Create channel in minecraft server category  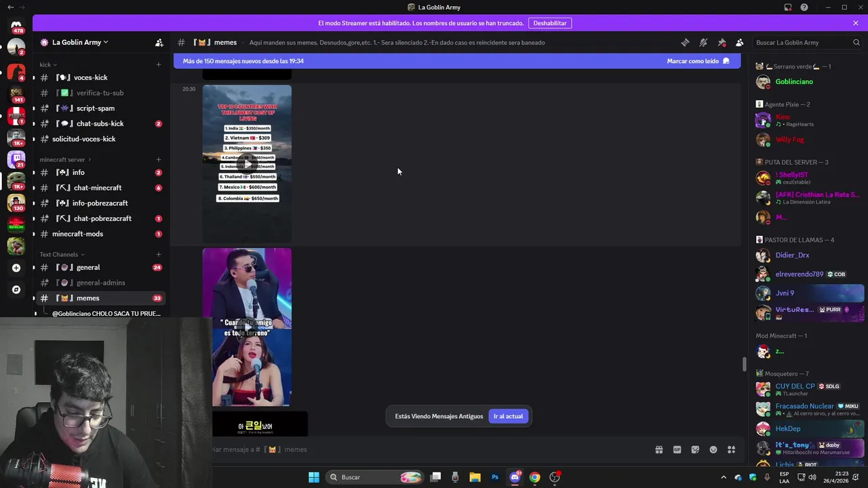tap(159, 159)
